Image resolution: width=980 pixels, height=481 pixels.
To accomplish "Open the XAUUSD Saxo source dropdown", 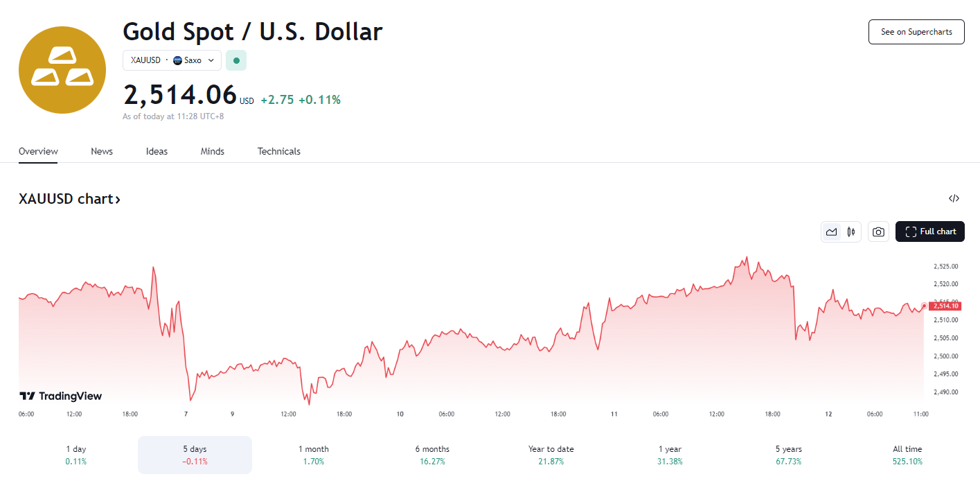I will (x=172, y=60).
